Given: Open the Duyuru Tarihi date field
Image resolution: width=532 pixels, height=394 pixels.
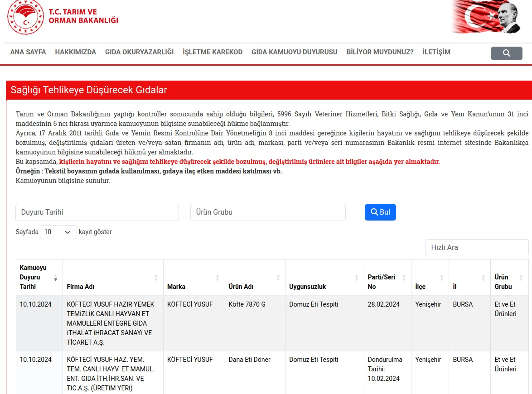Looking at the screenshot, I should point(97,212).
